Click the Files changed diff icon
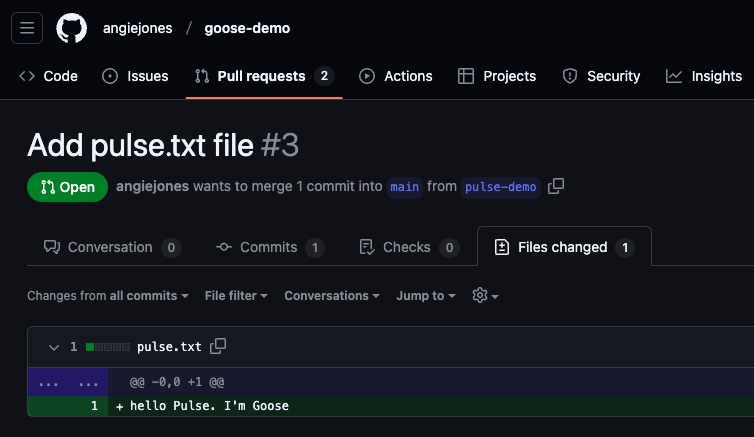754x437 pixels. pos(502,247)
